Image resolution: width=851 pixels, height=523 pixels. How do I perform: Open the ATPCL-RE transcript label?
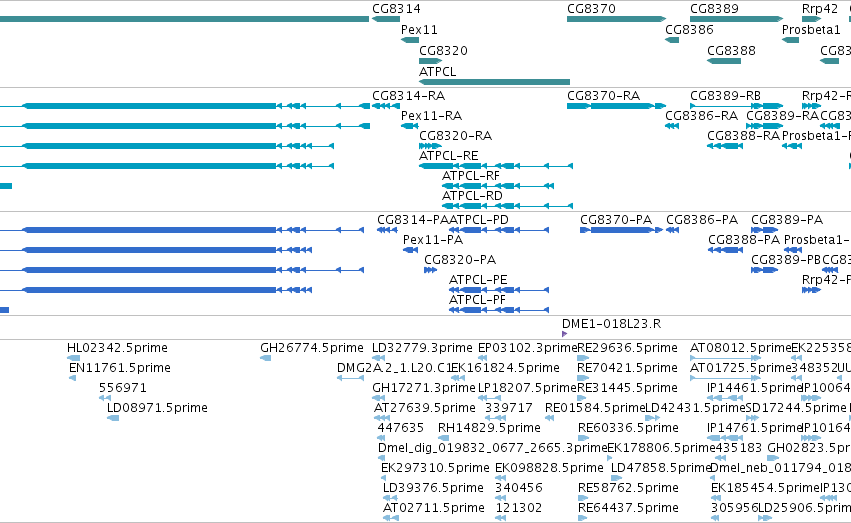pyautogui.click(x=448, y=156)
